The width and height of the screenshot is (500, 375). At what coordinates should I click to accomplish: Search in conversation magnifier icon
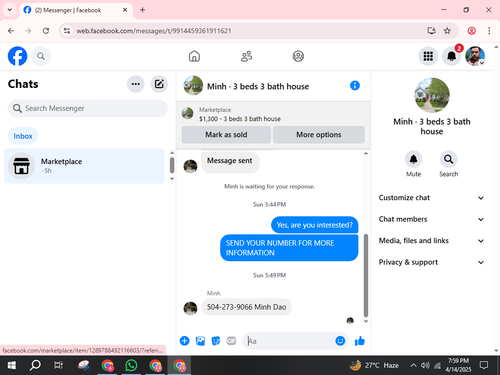point(448,159)
